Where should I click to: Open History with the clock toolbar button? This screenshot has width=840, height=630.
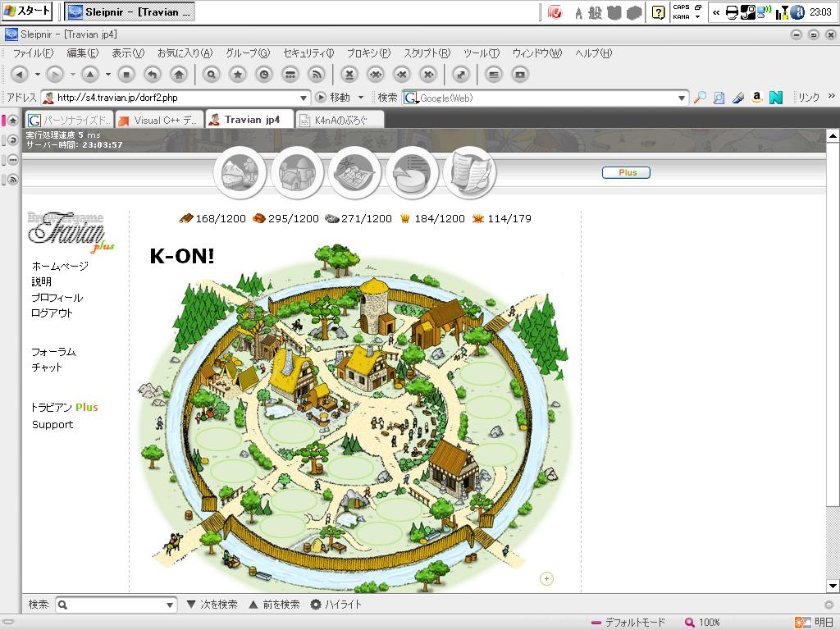tap(264, 75)
